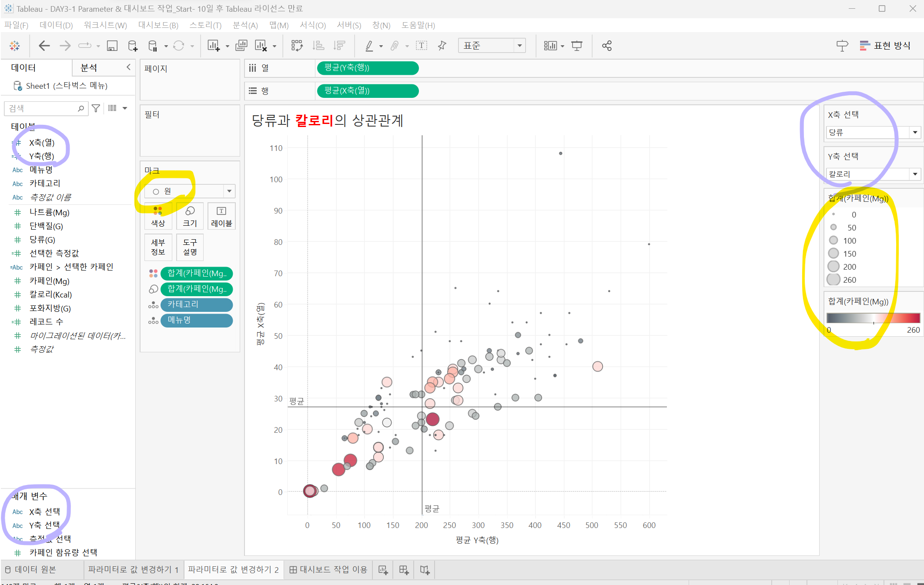Click the 검색 field search box
Viewport: 924px width, 585px height.
[x=42, y=108]
